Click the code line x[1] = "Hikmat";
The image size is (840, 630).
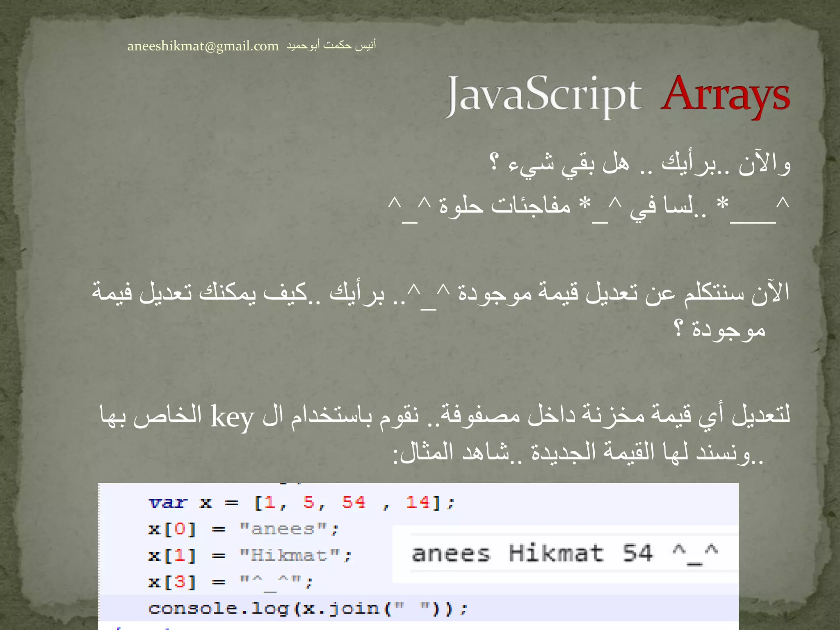(250, 556)
